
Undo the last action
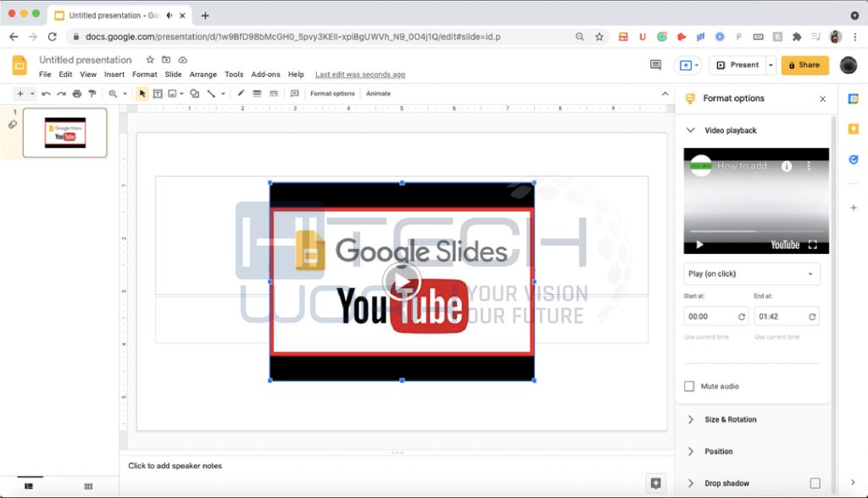coord(47,93)
